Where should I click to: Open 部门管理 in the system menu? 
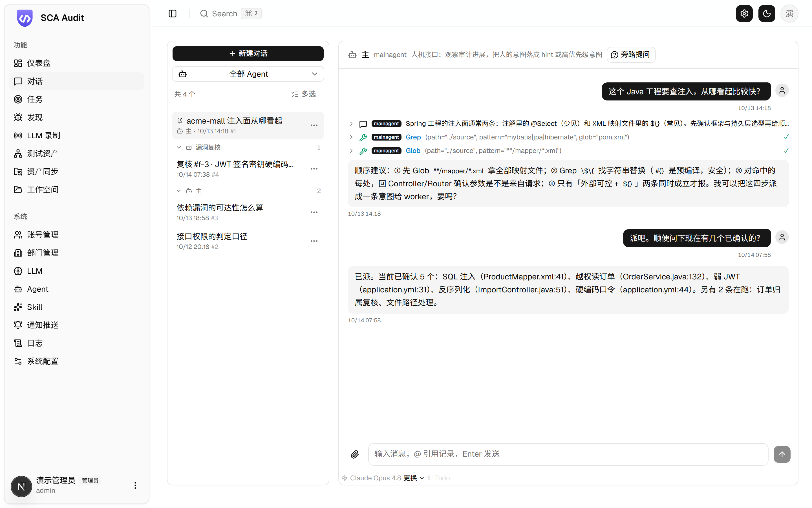[x=76, y=253]
